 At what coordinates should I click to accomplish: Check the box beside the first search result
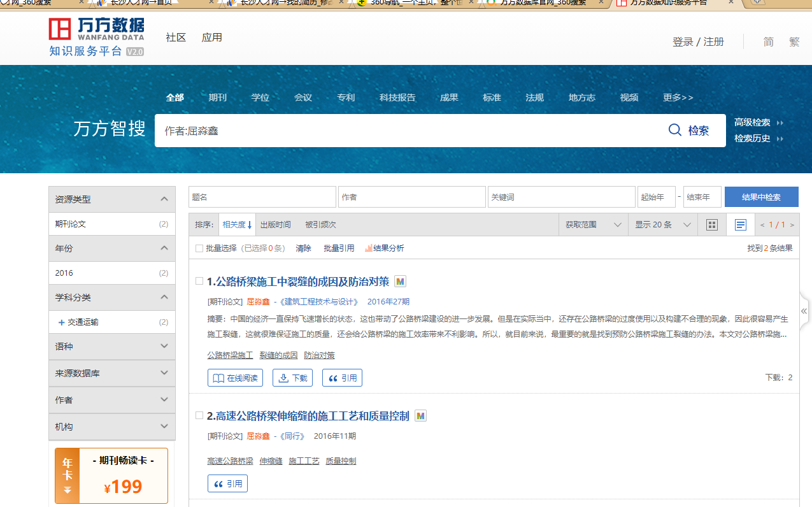[199, 281]
